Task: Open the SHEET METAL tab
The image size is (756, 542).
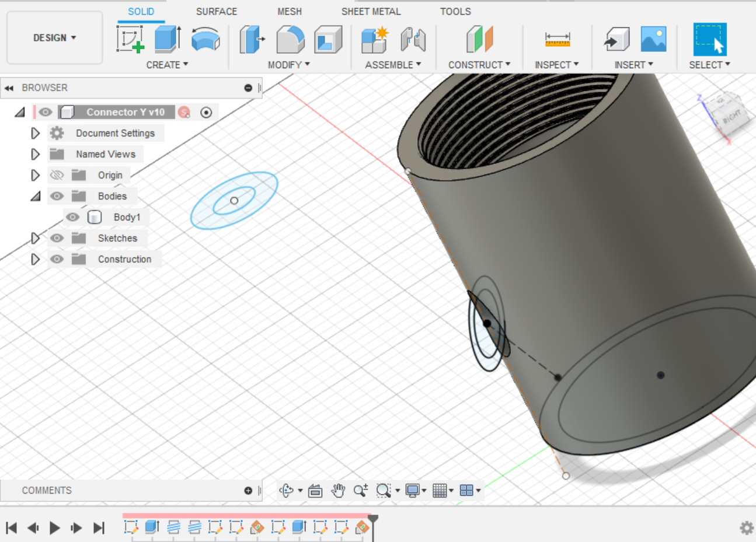Action: tap(371, 11)
